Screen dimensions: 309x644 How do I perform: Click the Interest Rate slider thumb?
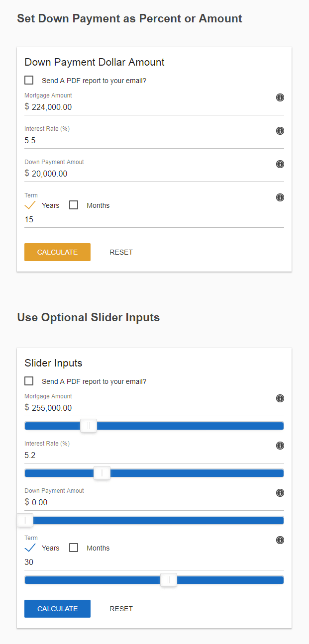102,473
